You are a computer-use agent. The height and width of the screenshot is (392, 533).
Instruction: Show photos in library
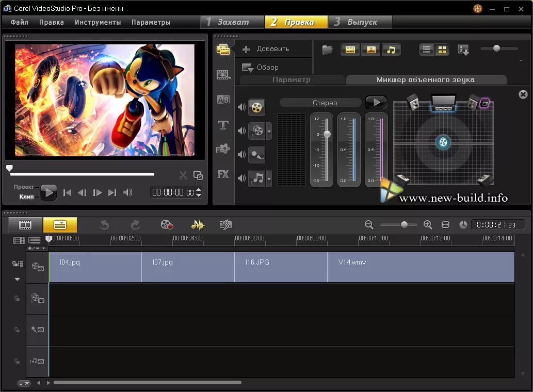pos(370,50)
